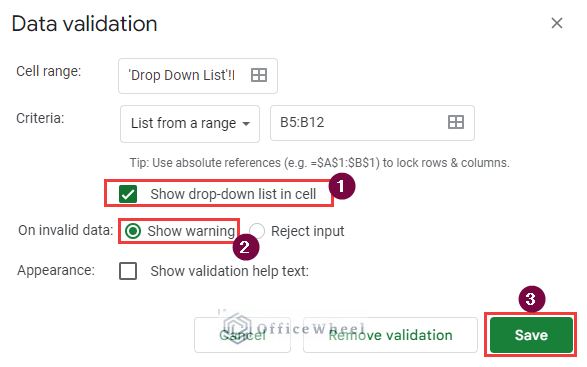
Task: Select the Show warning radio button
Action: [x=133, y=231]
